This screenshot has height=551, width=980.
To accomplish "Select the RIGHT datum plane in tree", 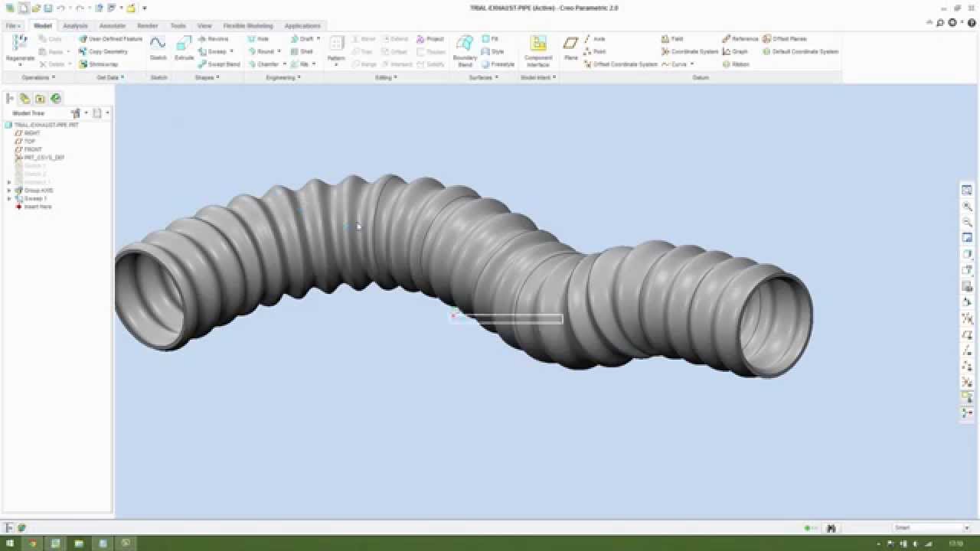I will click(28, 133).
